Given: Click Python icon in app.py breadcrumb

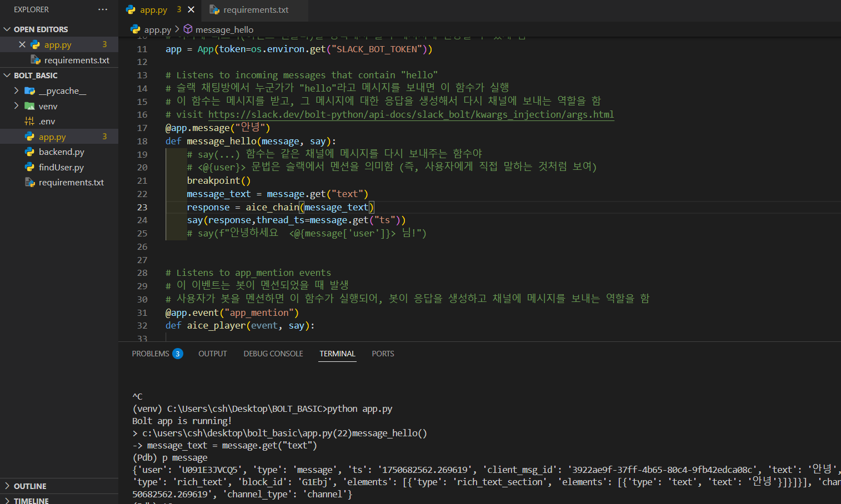Looking at the screenshot, I should tap(135, 29).
